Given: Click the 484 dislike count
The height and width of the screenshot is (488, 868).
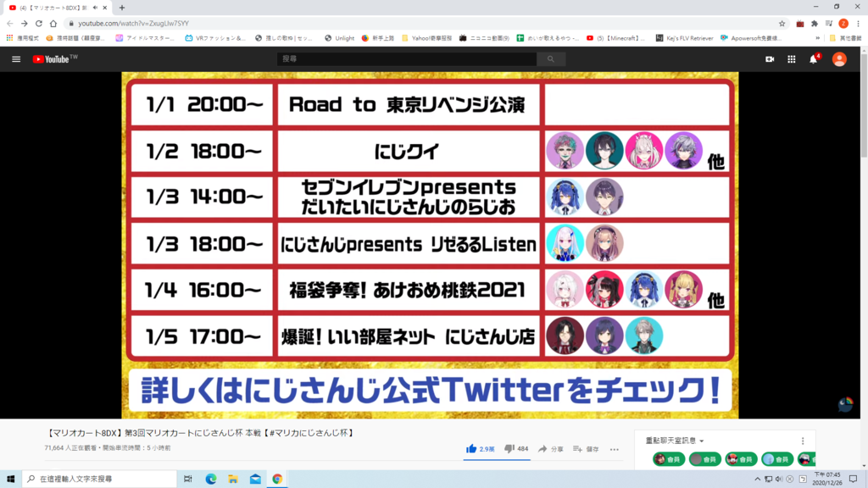Looking at the screenshot, I should (x=522, y=449).
